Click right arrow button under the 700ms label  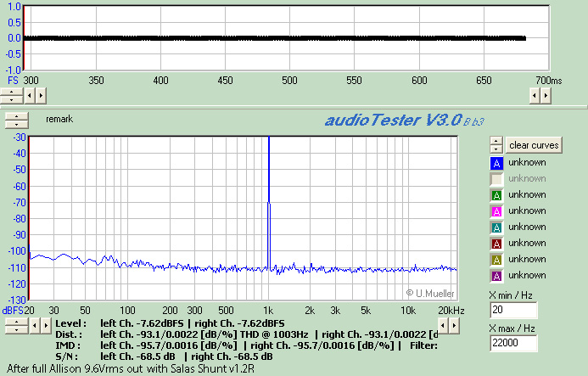click(546, 96)
